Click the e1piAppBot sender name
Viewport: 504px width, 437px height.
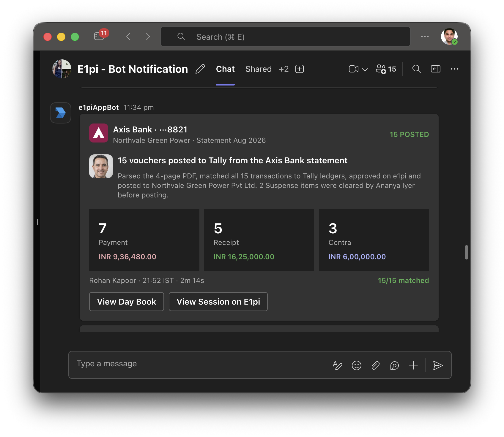tap(99, 107)
